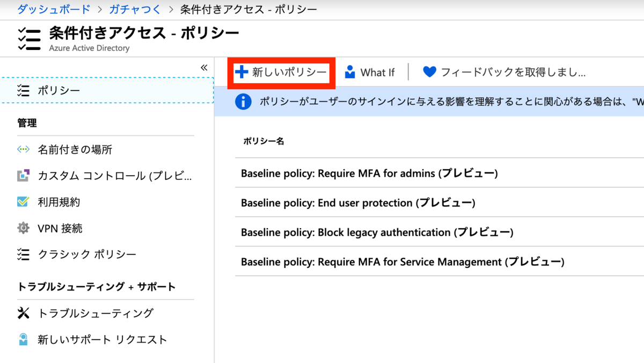Select ポリシー in the sidebar

107,90
